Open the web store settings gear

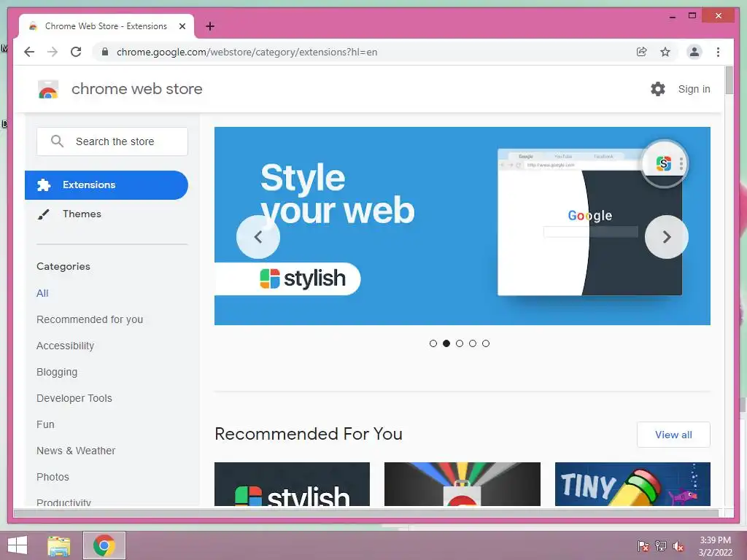tap(658, 89)
